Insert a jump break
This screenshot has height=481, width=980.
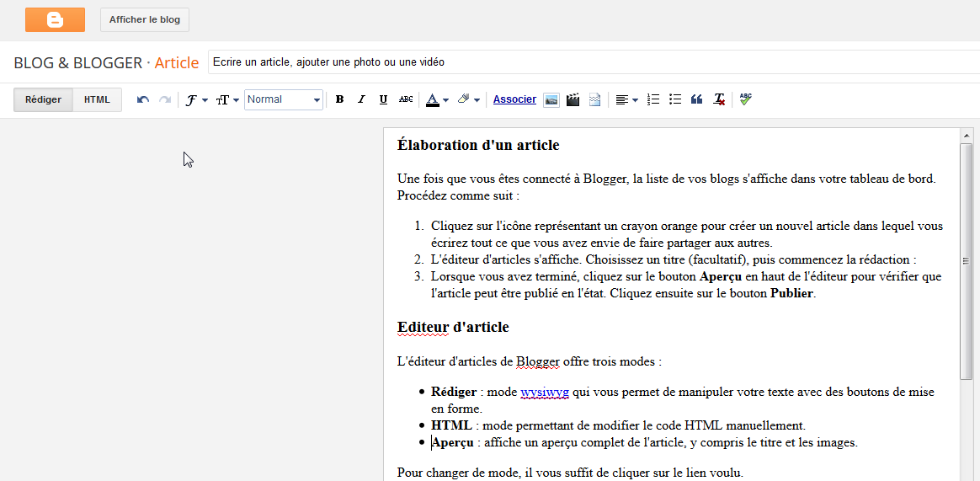coord(595,99)
